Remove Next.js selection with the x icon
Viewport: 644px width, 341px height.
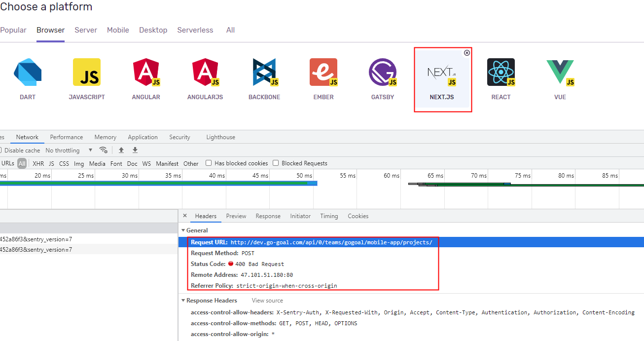pos(467,53)
